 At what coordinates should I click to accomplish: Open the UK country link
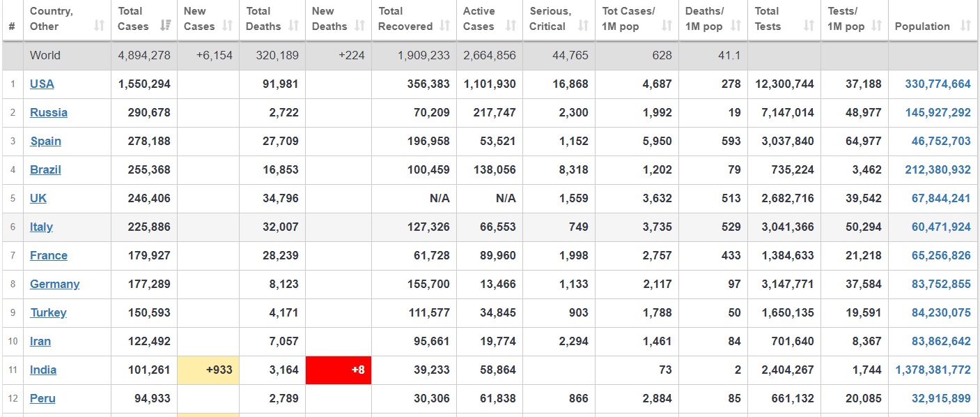[x=38, y=198]
